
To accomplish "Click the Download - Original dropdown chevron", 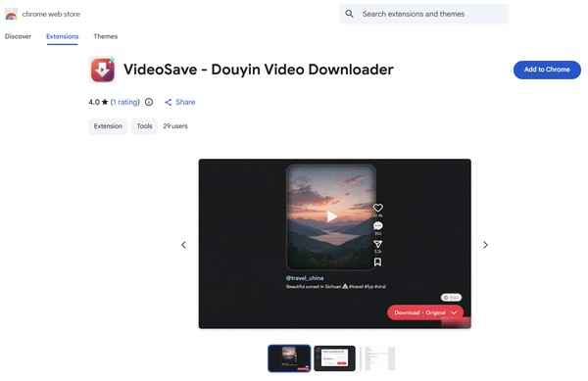I will pyautogui.click(x=454, y=312).
